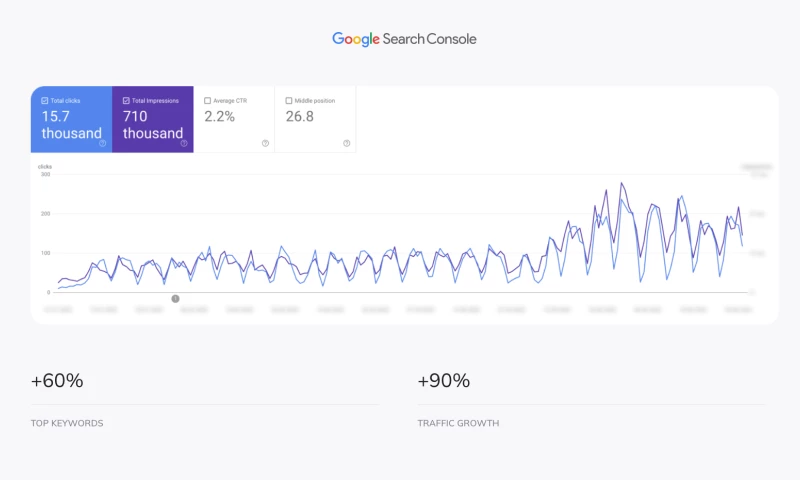Click the highest peak of the chart line
Image resolution: width=800 pixels, height=480 pixels.
coord(622,183)
